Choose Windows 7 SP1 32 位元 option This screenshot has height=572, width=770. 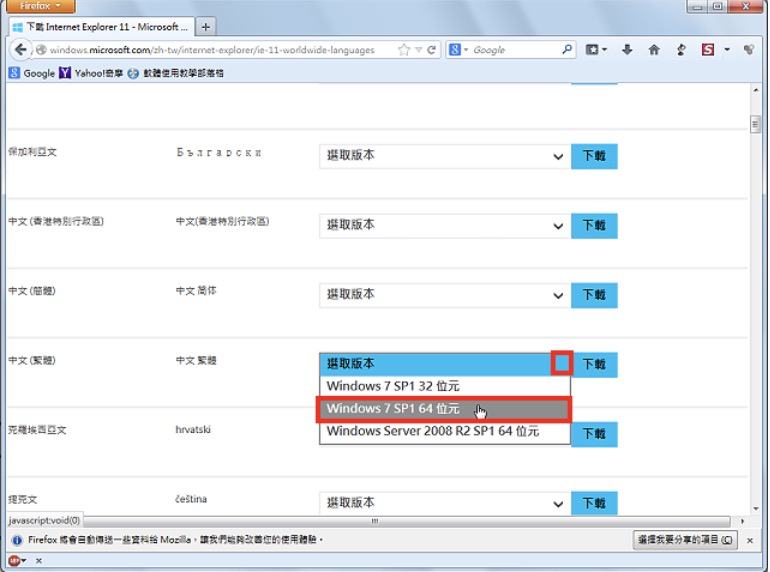445,386
